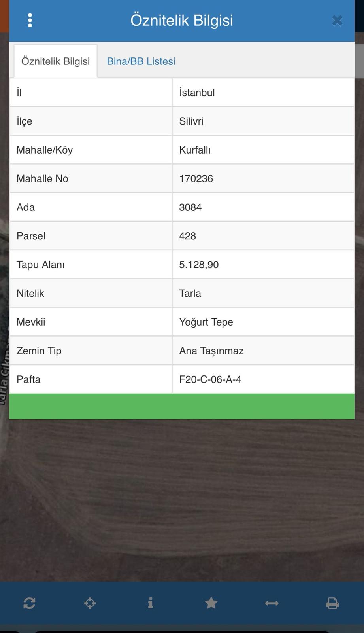Click the Mevkii value Yoğurt Tepe
The width and height of the screenshot is (364, 633).
pyautogui.click(x=206, y=322)
